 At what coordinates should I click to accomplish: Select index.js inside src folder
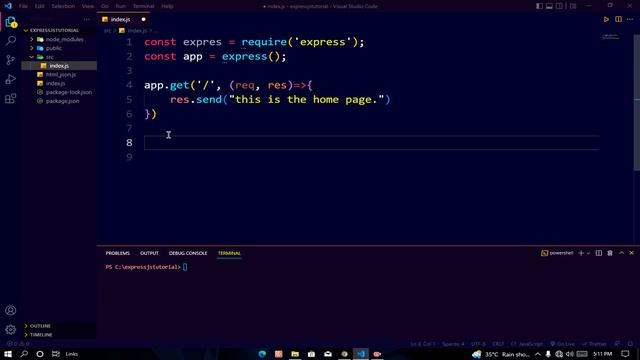tap(59, 66)
